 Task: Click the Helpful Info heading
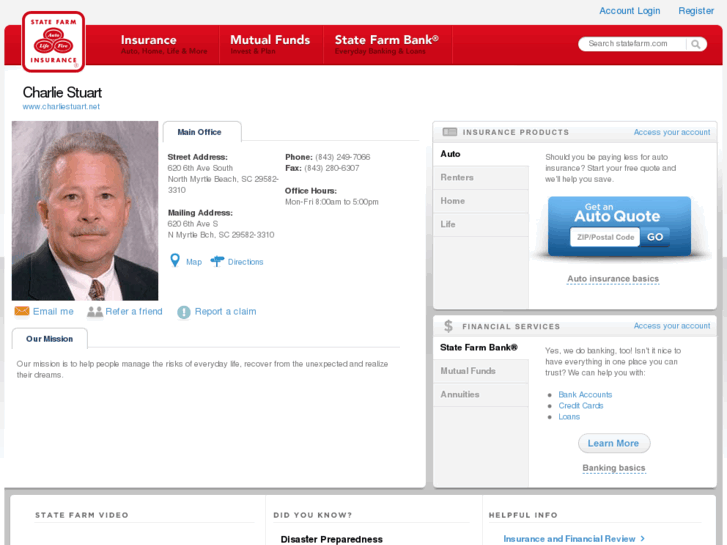point(523,515)
